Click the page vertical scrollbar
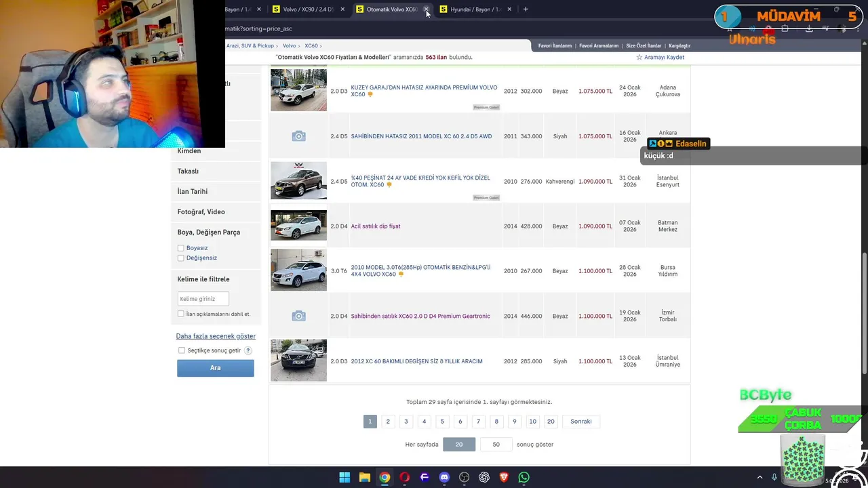 (864, 312)
